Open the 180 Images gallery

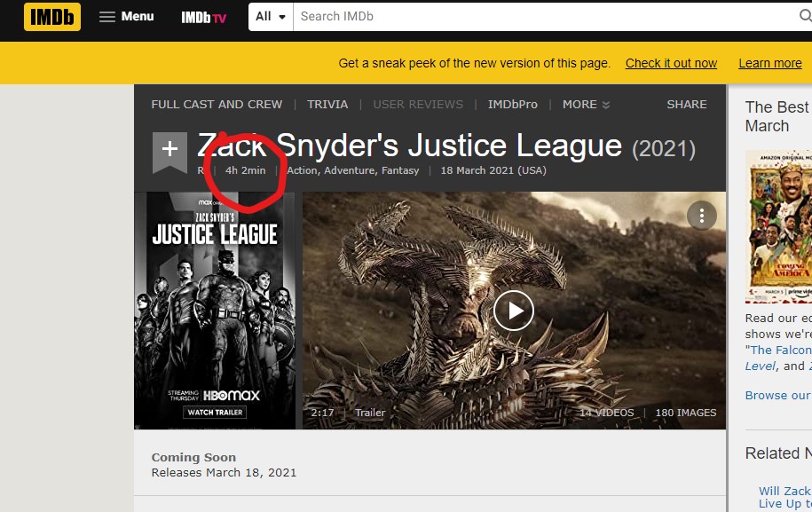point(686,413)
